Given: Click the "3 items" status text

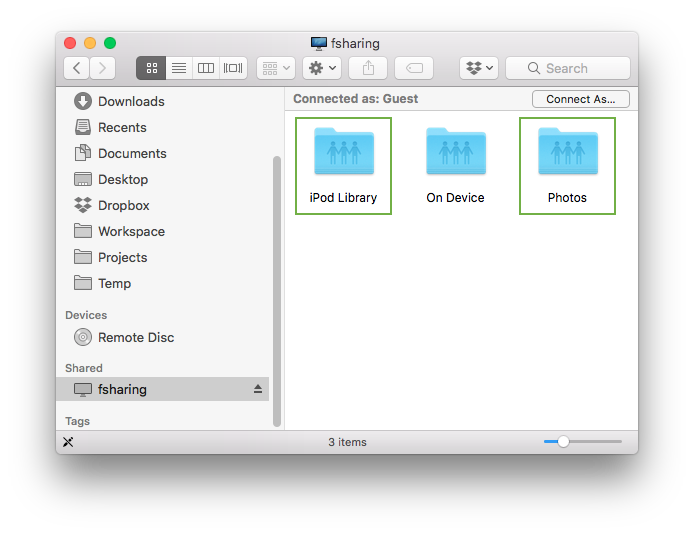Looking at the screenshot, I should [x=347, y=442].
